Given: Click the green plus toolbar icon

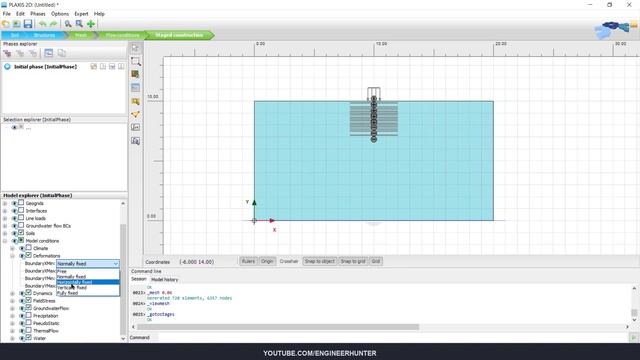Looking at the screenshot, I should click(91, 24).
